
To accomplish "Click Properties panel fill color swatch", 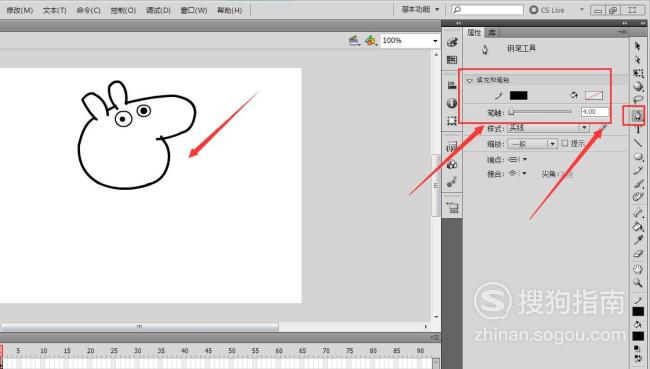I will click(594, 96).
